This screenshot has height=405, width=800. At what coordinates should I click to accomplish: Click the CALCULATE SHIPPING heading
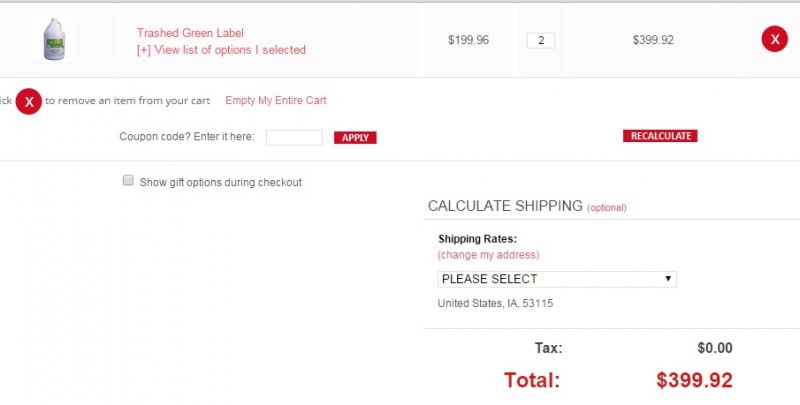pyautogui.click(x=505, y=206)
